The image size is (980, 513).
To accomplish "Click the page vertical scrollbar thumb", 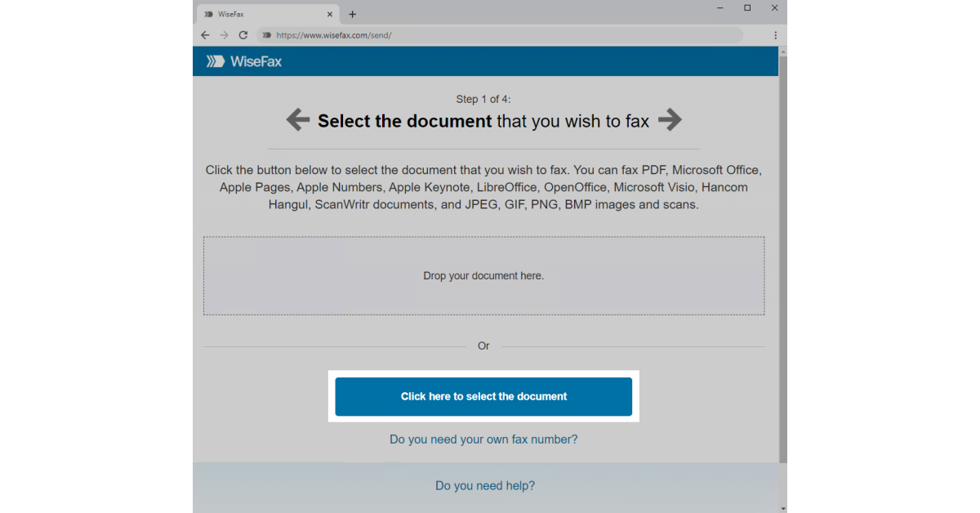I will (x=782, y=260).
